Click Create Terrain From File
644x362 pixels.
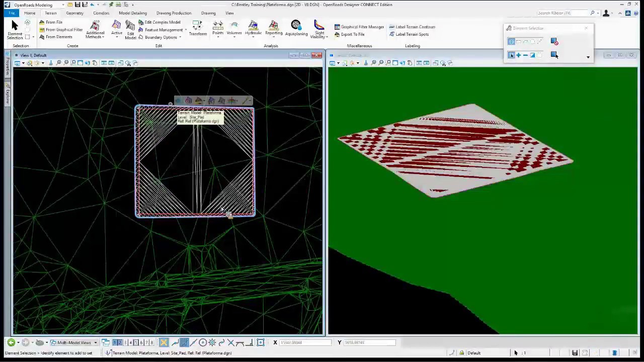pyautogui.click(x=50, y=22)
